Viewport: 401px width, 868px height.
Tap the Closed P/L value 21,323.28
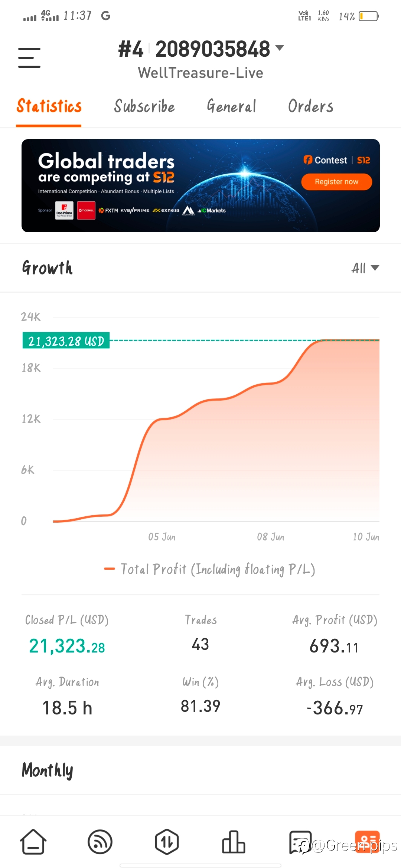(67, 646)
